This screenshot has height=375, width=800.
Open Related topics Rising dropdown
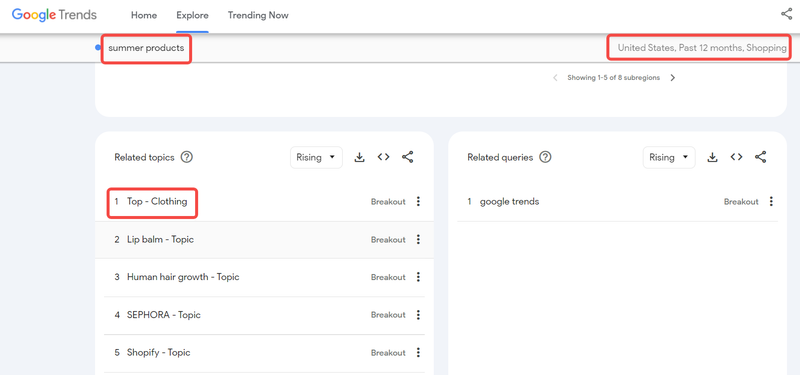(316, 157)
